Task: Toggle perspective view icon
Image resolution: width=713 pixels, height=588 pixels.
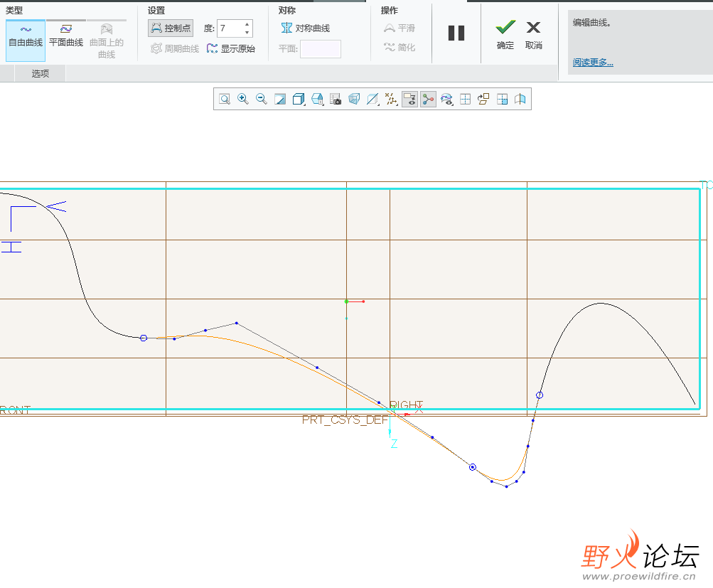Action: click(x=354, y=99)
